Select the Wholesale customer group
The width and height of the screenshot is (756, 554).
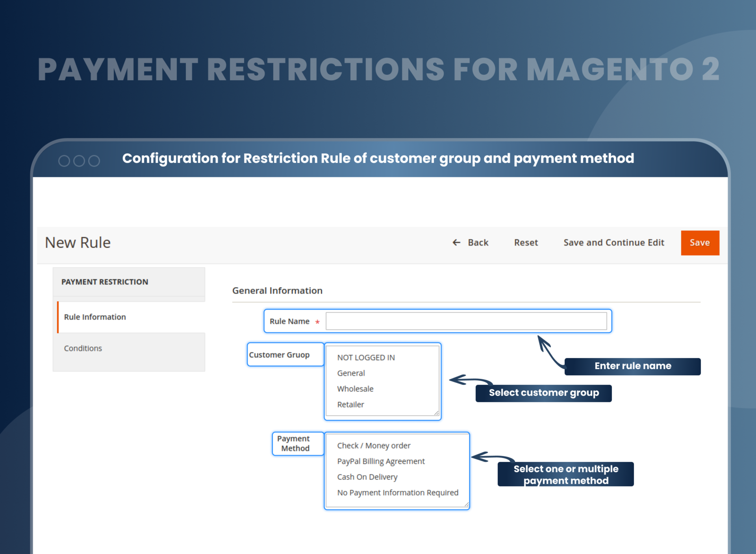coord(355,389)
